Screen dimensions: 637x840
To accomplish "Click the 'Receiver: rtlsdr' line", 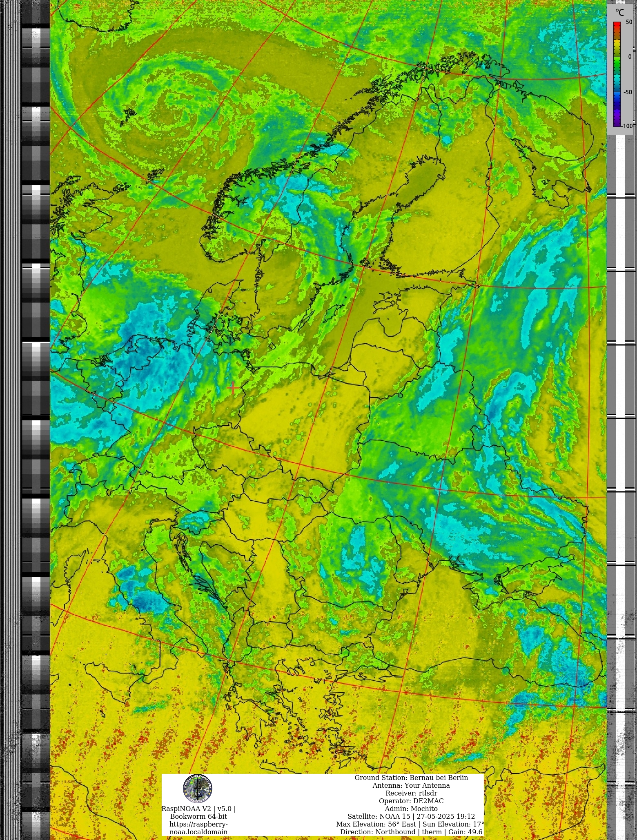I will pos(411,793).
